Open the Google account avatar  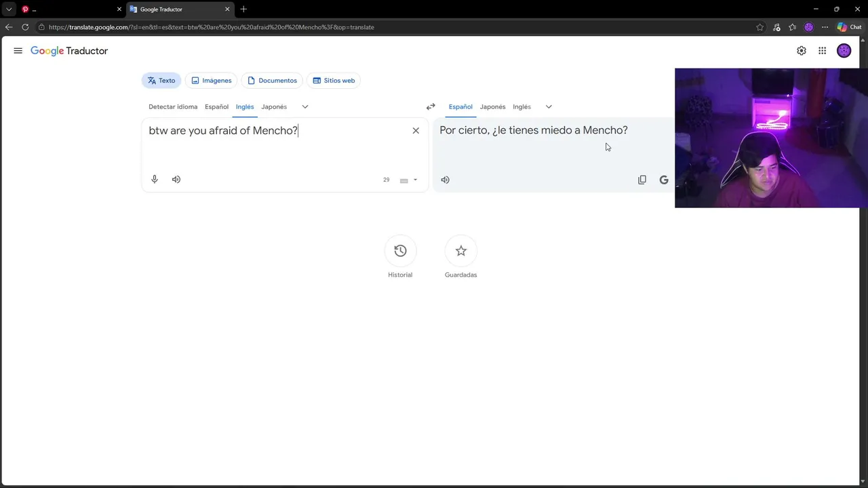(x=844, y=51)
